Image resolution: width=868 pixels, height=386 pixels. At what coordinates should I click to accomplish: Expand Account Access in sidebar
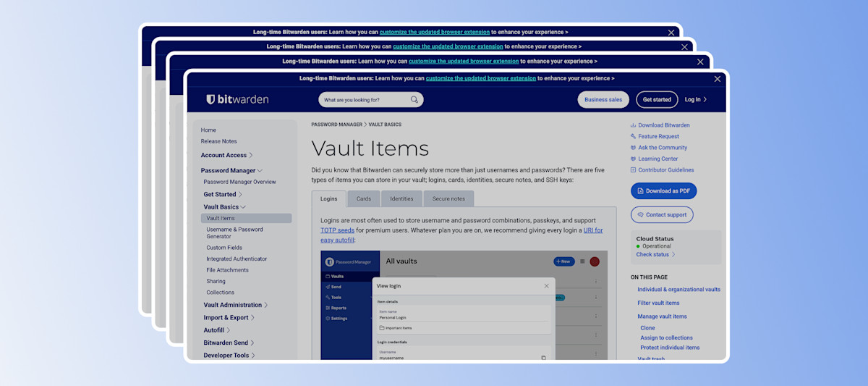[x=251, y=155]
